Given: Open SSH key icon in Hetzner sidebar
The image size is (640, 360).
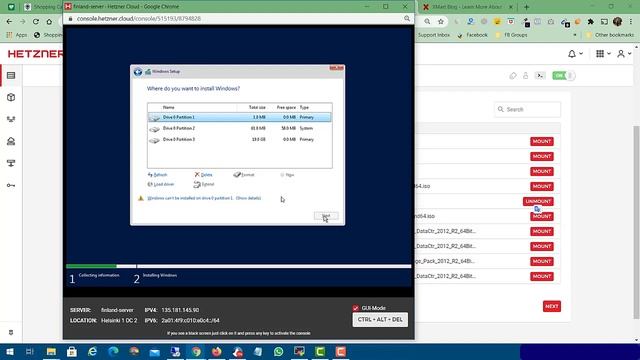Looking at the screenshot, I should pos(11,185).
